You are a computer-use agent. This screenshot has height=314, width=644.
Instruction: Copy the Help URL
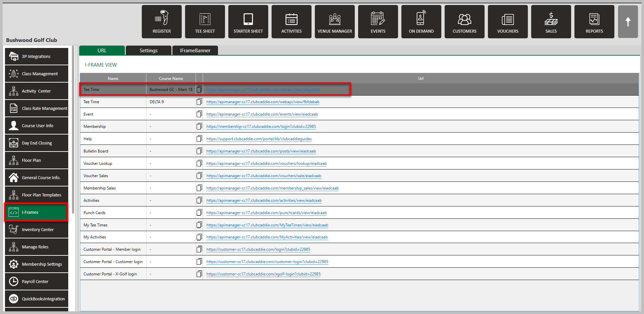tap(199, 139)
